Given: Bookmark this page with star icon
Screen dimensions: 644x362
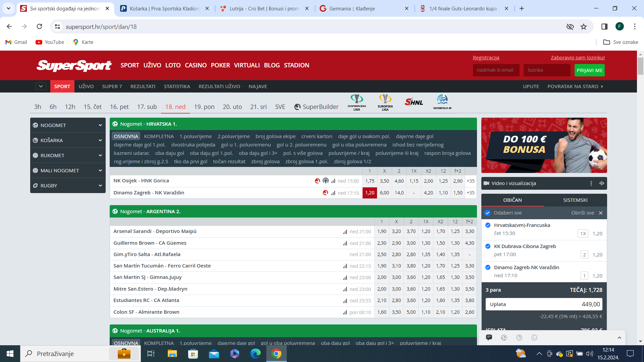Looking at the screenshot, I should (584, 26).
